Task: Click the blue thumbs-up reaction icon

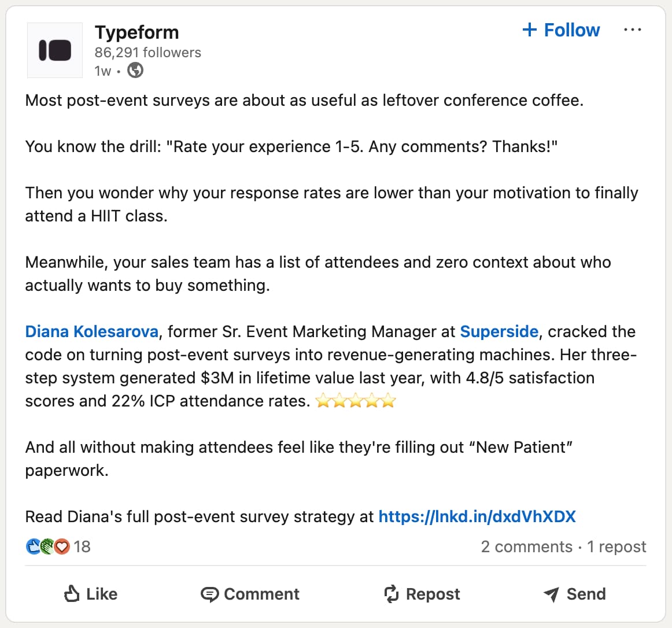Action: click(x=33, y=546)
